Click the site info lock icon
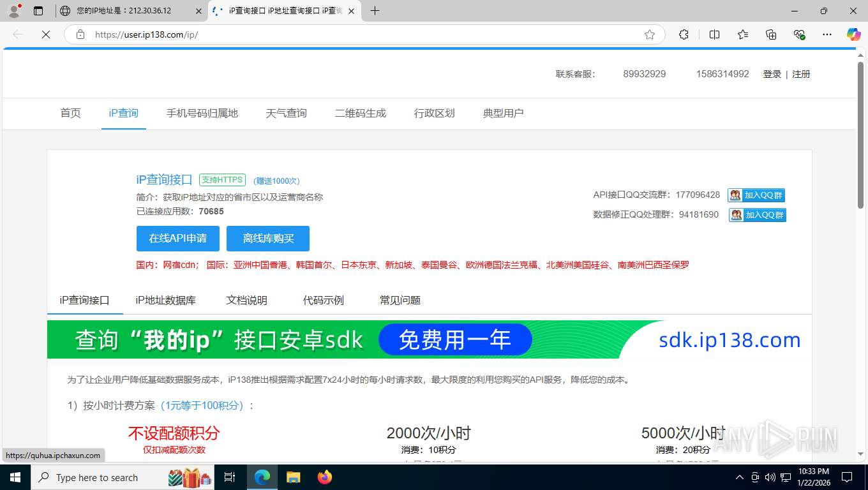Viewport: 868px width, 490px height. coord(80,34)
